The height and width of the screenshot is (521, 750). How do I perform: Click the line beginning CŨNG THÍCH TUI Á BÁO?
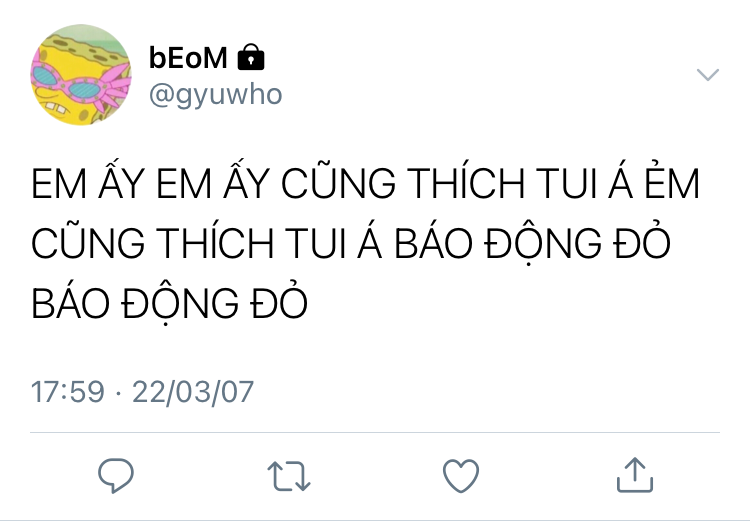tap(351, 242)
